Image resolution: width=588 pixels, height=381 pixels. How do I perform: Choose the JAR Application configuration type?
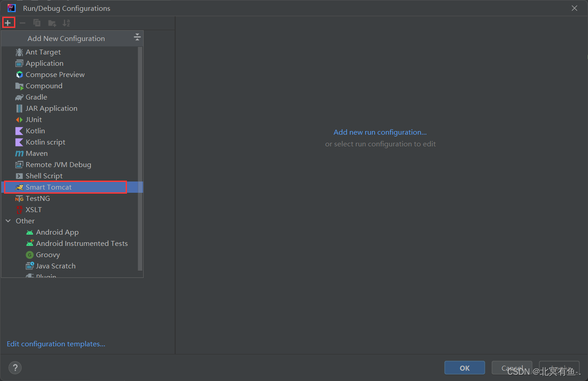point(72,109)
